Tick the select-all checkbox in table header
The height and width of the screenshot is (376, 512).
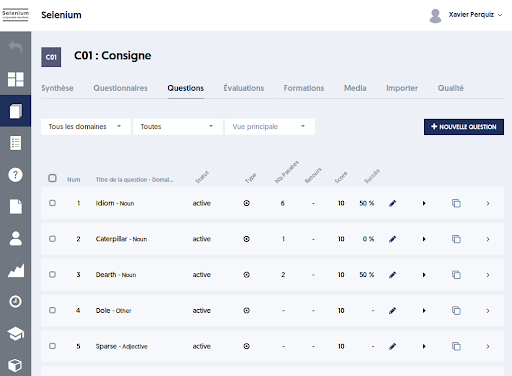click(52, 178)
